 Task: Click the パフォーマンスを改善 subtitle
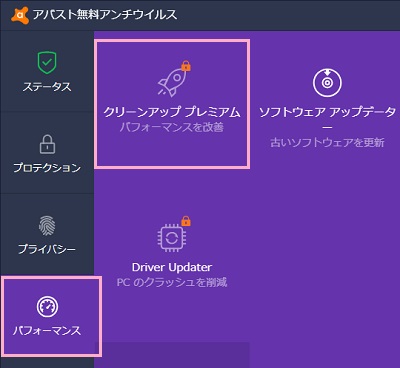(x=172, y=127)
